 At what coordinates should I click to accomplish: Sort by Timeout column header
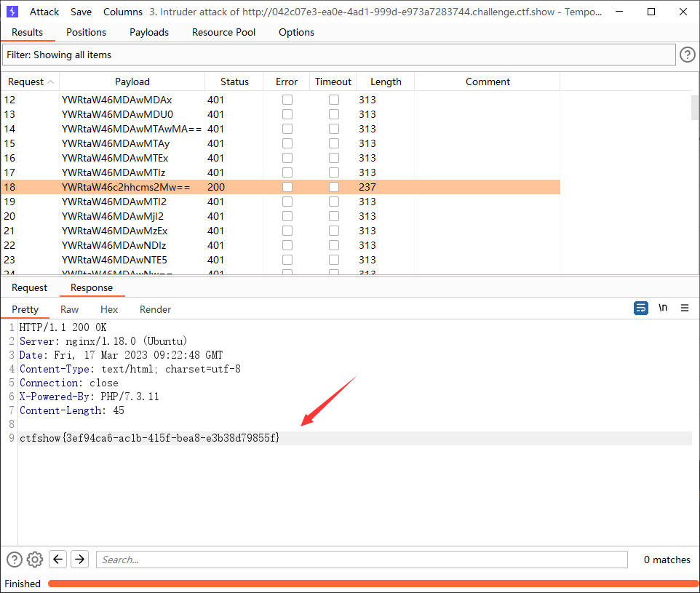pyautogui.click(x=333, y=82)
